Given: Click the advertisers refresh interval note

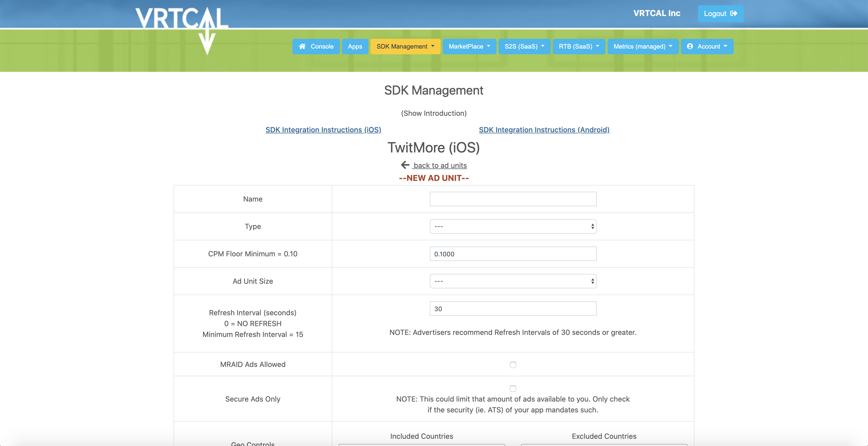Looking at the screenshot, I should pyautogui.click(x=513, y=332).
